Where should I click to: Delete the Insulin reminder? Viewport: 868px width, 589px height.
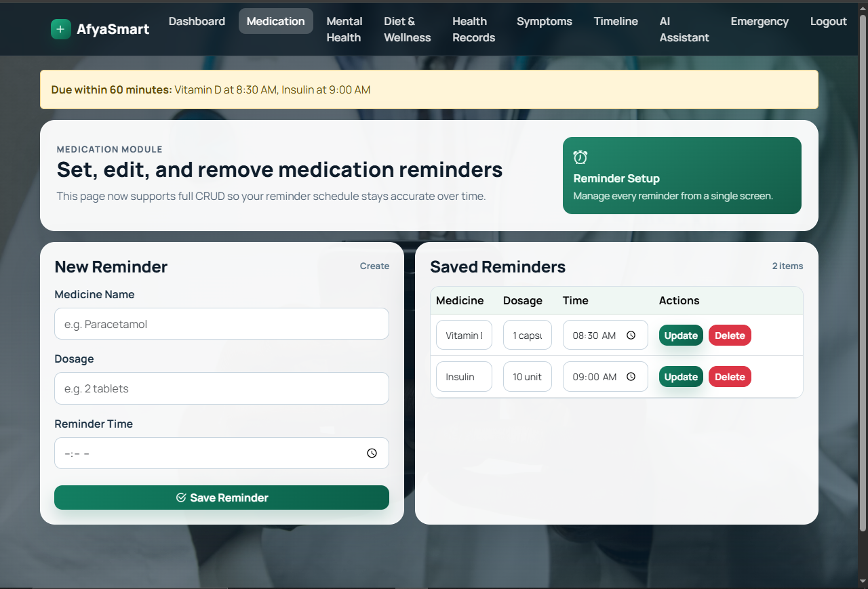pos(730,377)
